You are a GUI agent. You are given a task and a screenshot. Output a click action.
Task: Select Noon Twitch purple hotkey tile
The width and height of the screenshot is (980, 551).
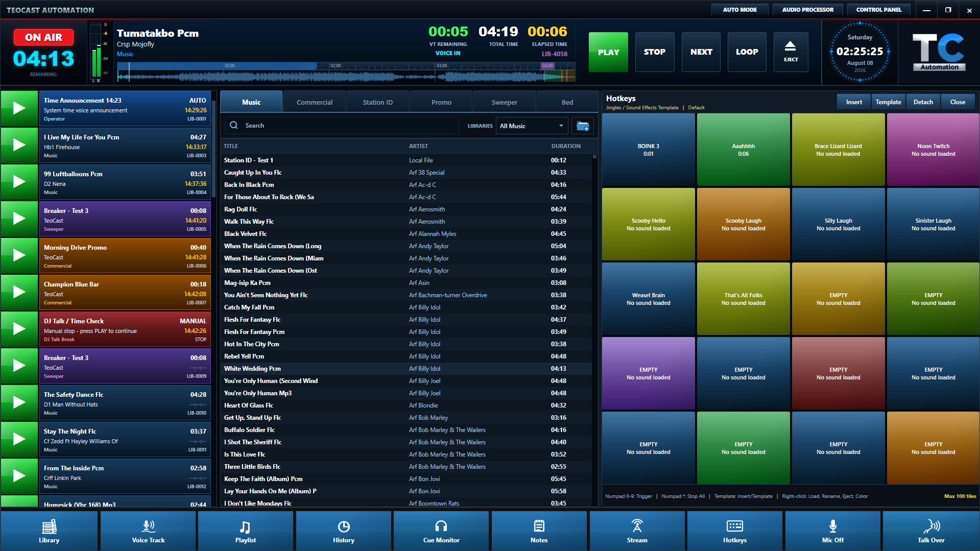pyautogui.click(x=933, y=150)
